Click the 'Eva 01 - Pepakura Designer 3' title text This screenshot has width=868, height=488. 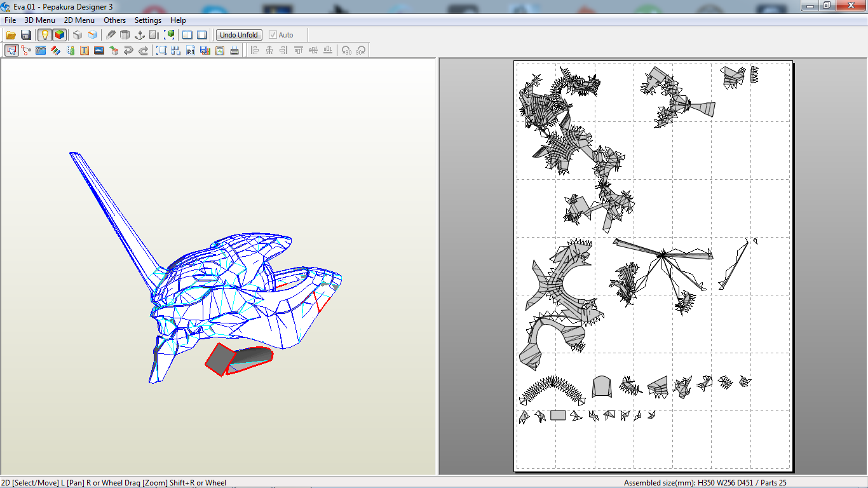tap(62, 6)
